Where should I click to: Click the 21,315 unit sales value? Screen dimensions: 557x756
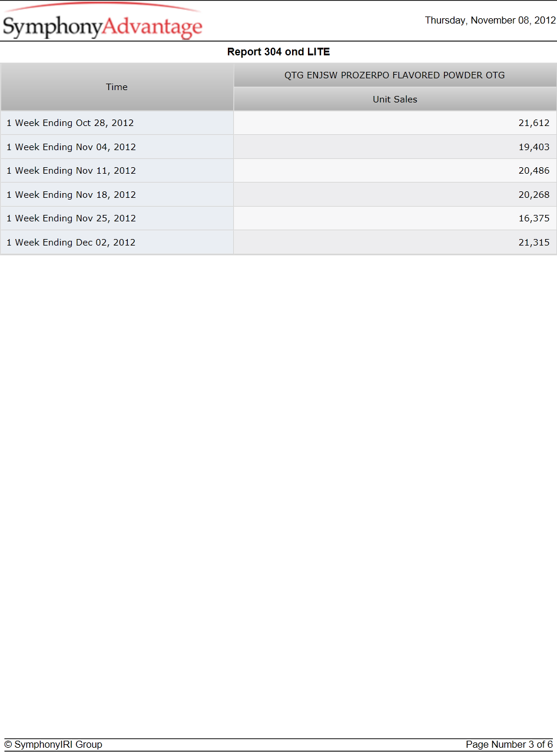pyautogui.click(x=534, y=243)
